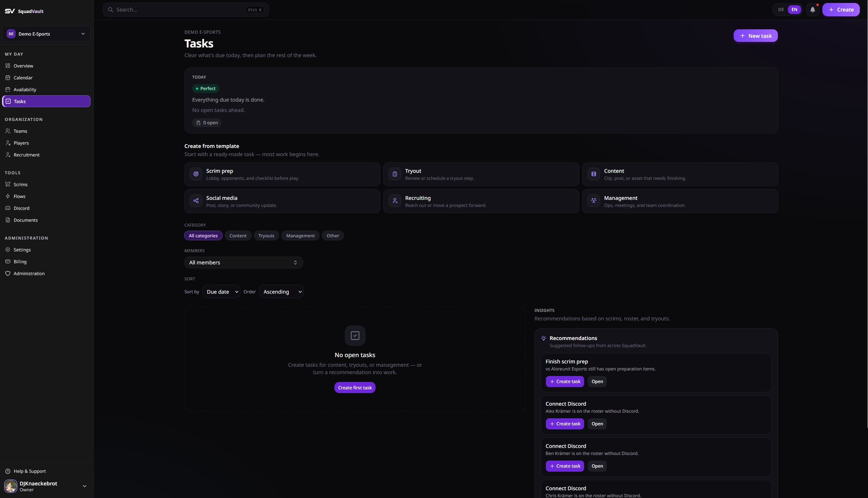Screen dimensions: 868x498
Task: Click the Settings gear icon
Action: pyautogui.click(x=8, y=250)
